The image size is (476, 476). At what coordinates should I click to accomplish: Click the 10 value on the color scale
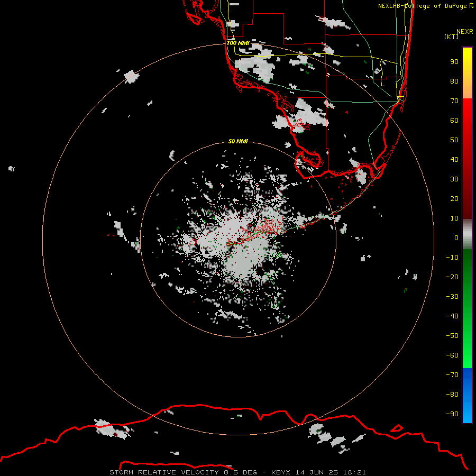coord(454,218)
